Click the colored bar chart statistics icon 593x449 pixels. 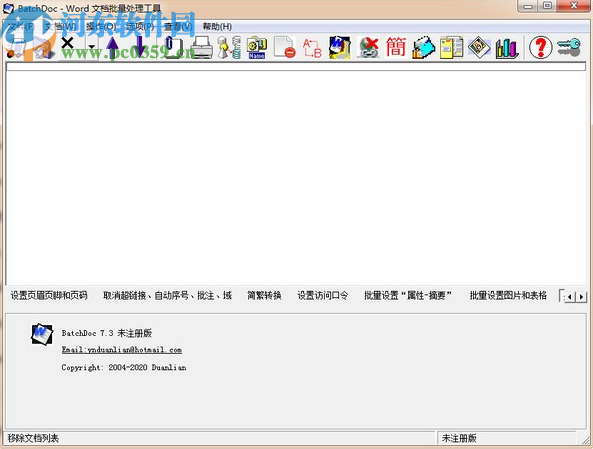click(507, 48)
